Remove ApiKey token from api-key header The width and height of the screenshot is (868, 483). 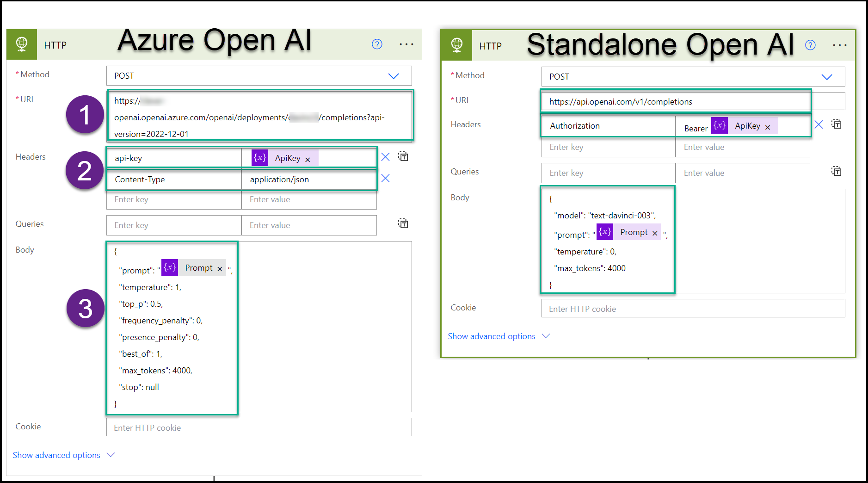coord(308,160)
